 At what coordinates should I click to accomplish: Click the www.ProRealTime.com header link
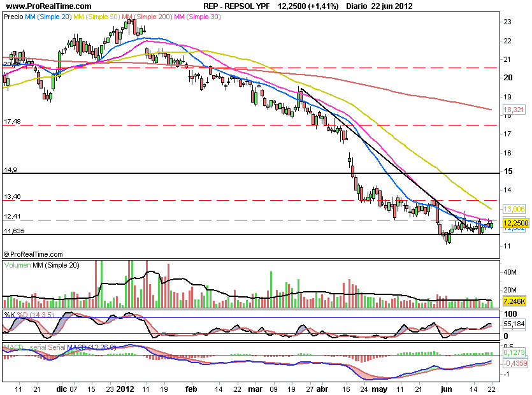pyautogui.click(x=49, y=6)
